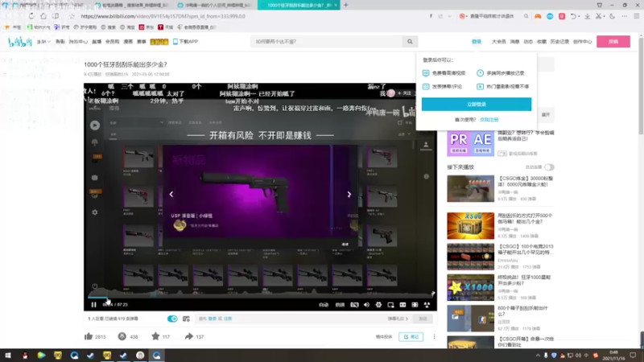Open 消息 in the top-right menu

click(514, 42)
